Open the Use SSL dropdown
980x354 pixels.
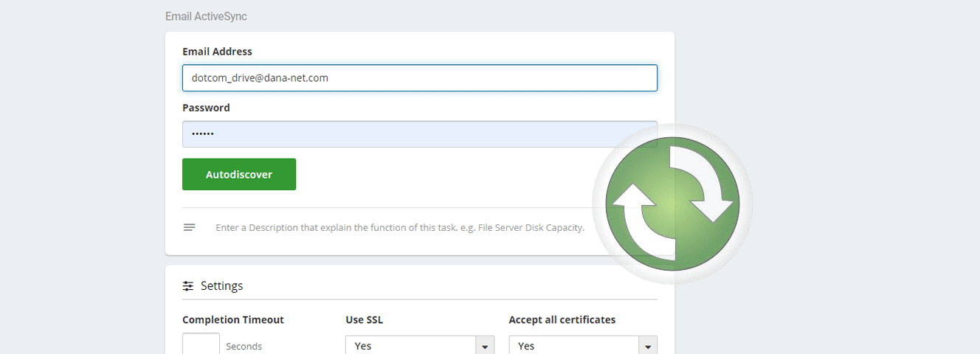[420, 345]
